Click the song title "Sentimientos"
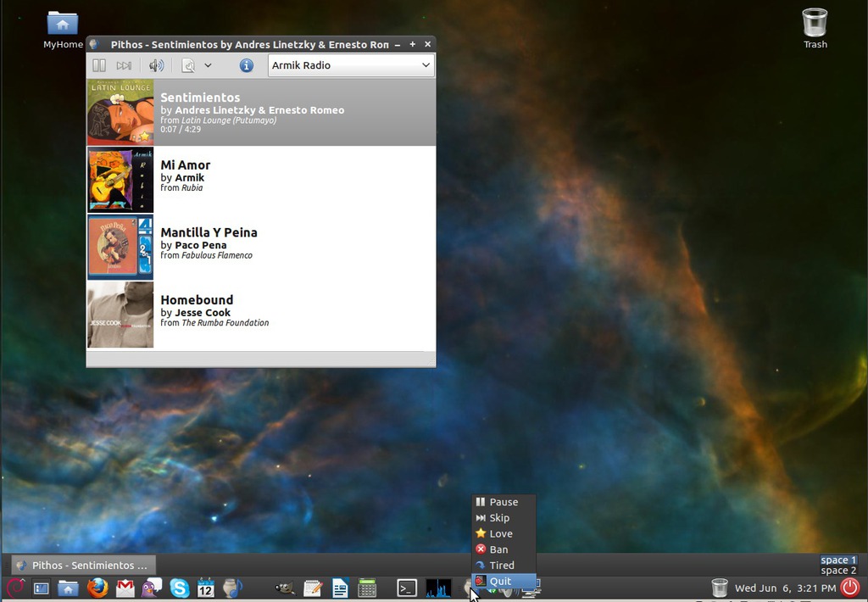Screen dimensions: 868x602 [x=200, y=98]
